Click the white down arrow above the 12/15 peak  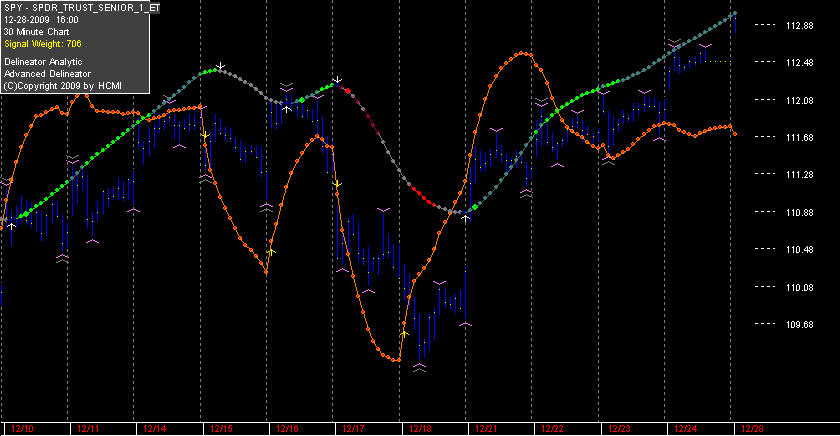tap(220, 66)
